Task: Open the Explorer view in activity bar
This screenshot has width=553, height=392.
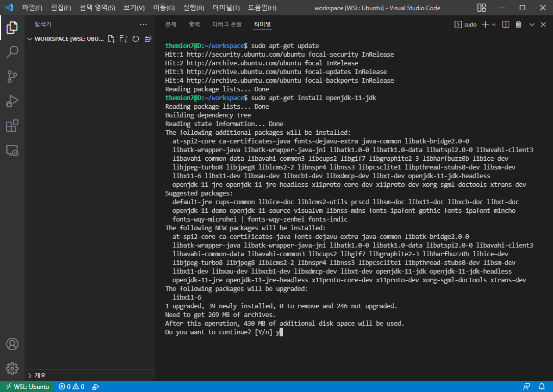Action: point(12,28)
